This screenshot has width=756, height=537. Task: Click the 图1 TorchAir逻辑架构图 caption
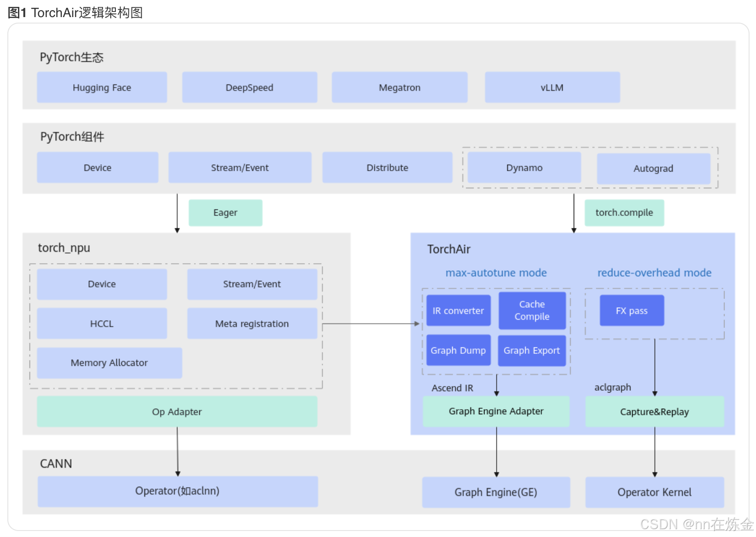(x=75, y=12)
